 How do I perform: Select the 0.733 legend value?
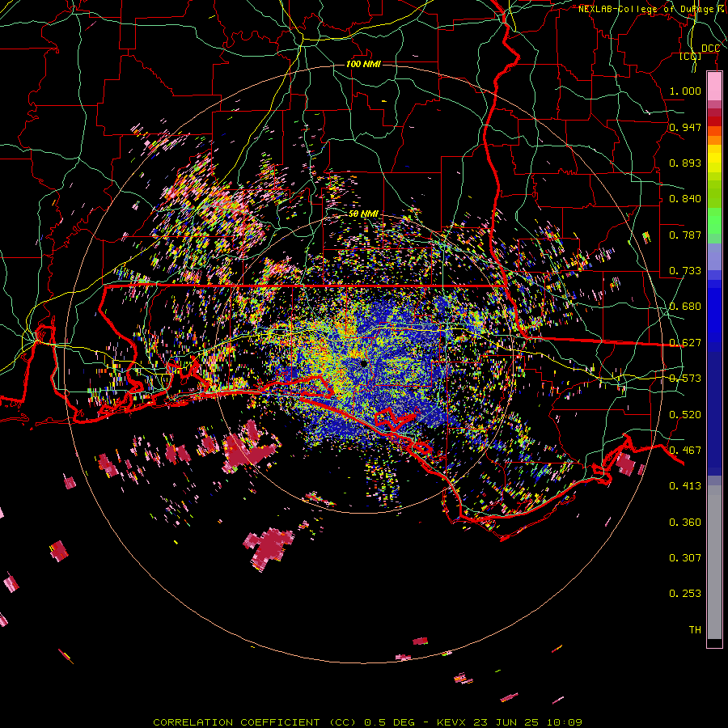coord(685,271)
